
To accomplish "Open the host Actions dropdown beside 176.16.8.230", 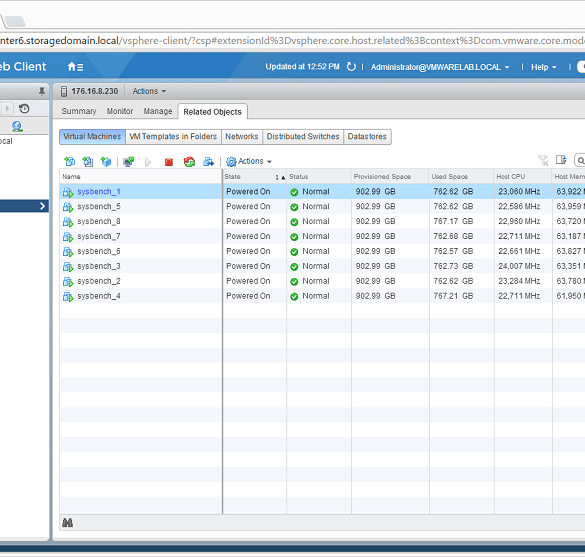I will [x=149, y=91].
